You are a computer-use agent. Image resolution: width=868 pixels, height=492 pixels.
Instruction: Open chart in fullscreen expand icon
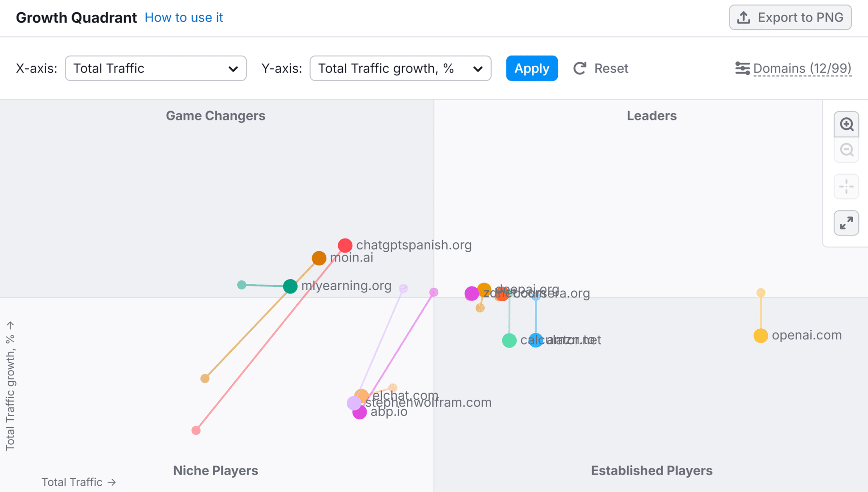(x=846, y=223)
